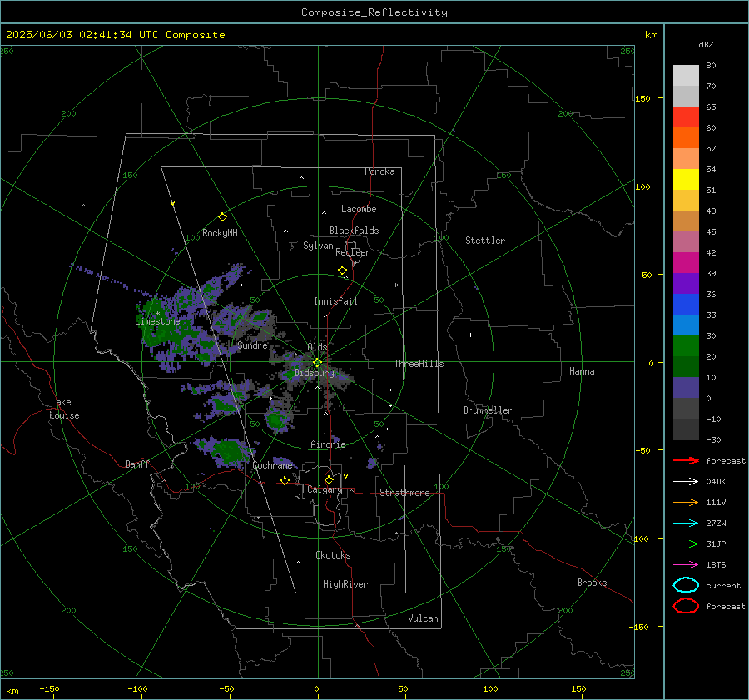Click the Okotoks town label
This screenshot has height=700, width=749.
point(333,555)
